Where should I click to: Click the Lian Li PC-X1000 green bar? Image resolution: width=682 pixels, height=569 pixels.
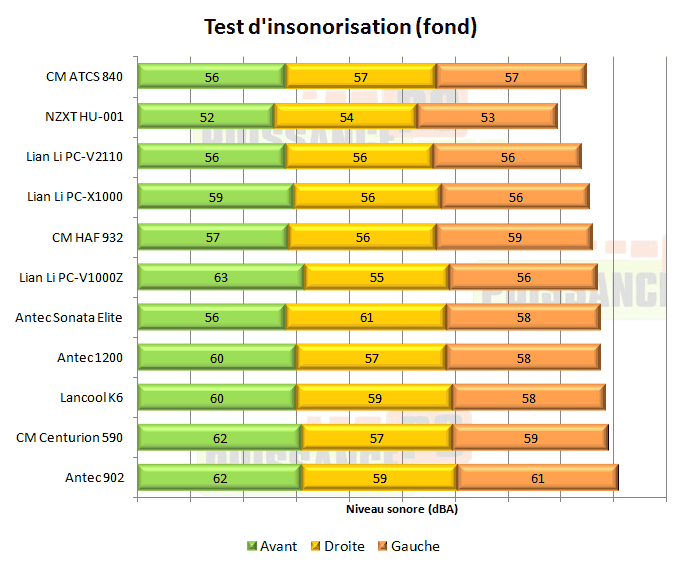[215, 196]
